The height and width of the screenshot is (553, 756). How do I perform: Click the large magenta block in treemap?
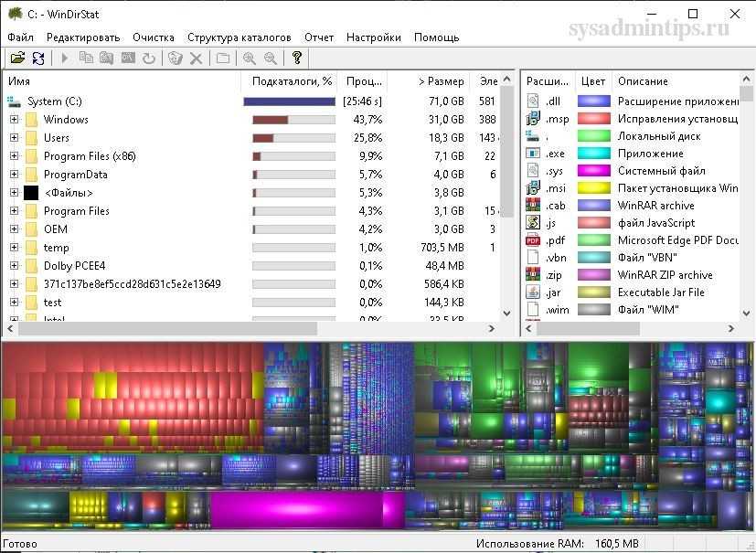[297, 510]
